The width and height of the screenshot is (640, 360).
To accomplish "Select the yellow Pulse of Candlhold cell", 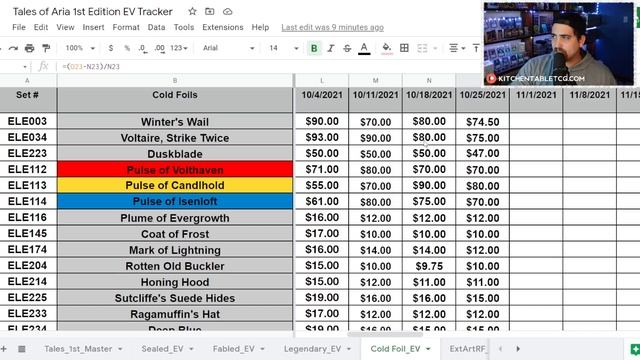I will click(x=175, y=185).
